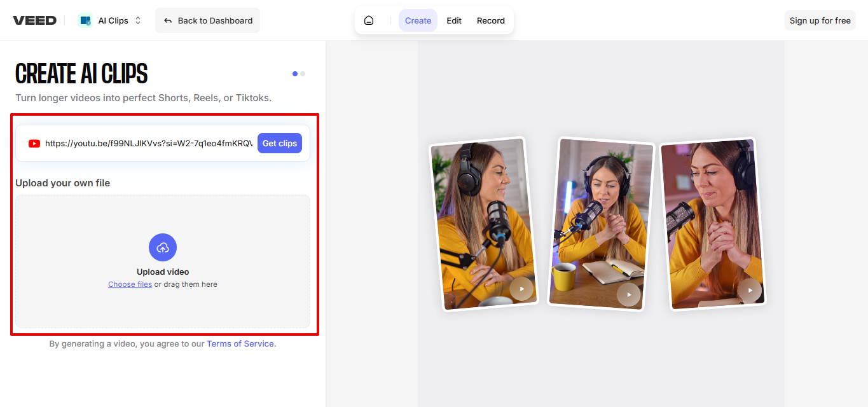The height and width of the screenshot is (407, 868).
Task: Click the red YouTube icon
Action: (34, 144)
